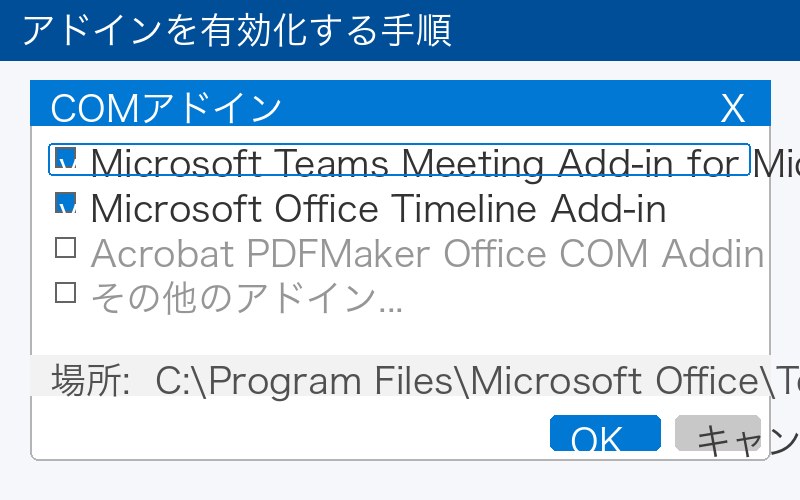The height and width of the screenshot is (500, 800).
Task: Choose the その他のアドイン... list entry
Action: (246, 297)
